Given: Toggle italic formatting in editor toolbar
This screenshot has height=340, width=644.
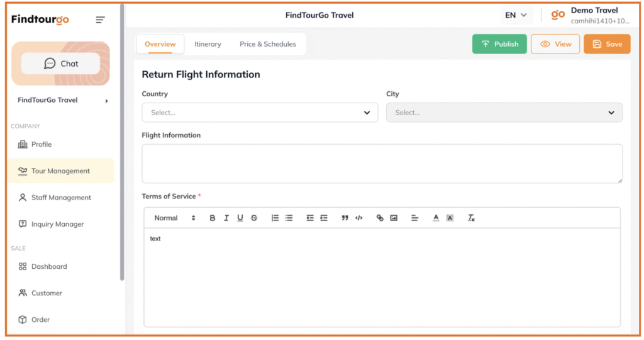Looking at the screenshot, I should [226, 218].
